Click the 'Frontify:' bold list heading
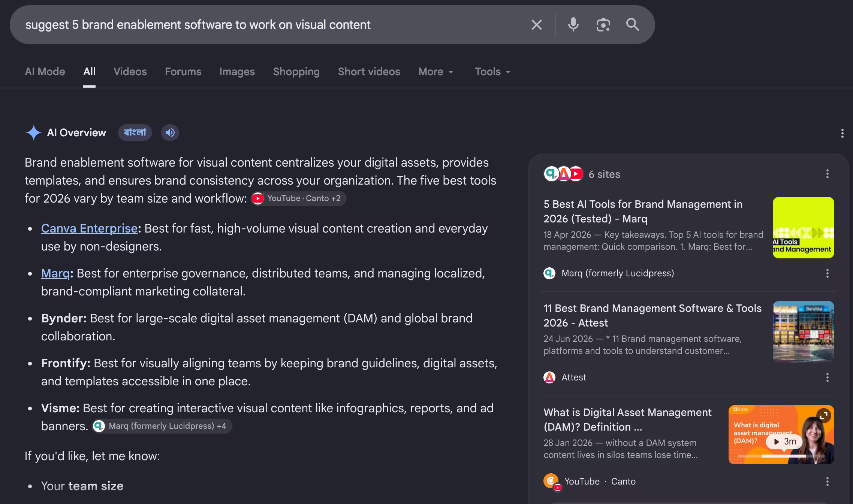 pos(66,363)
